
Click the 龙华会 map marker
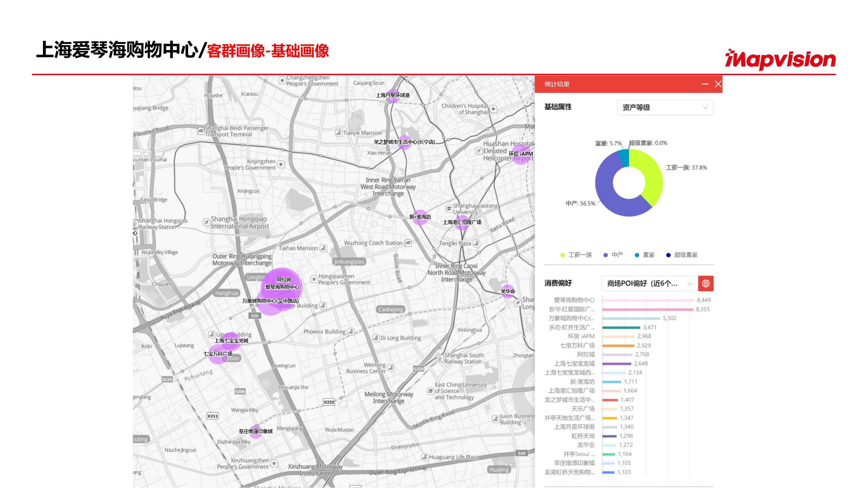(507, 291)
